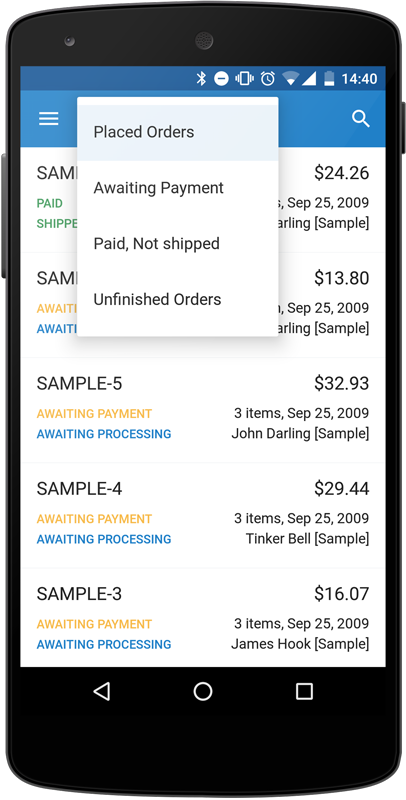Open order SAMPLE-5
406x800 pixels.
[x=203, y=410]
